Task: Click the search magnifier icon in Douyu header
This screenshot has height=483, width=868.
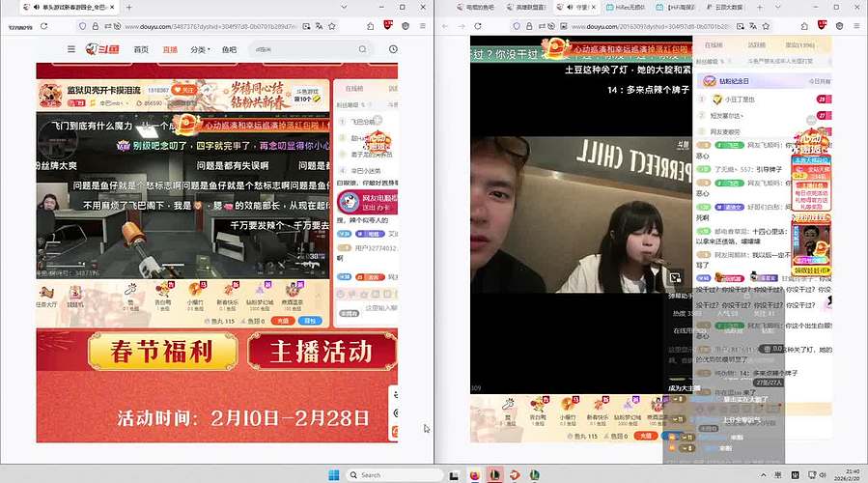Action: click(363, 49)
